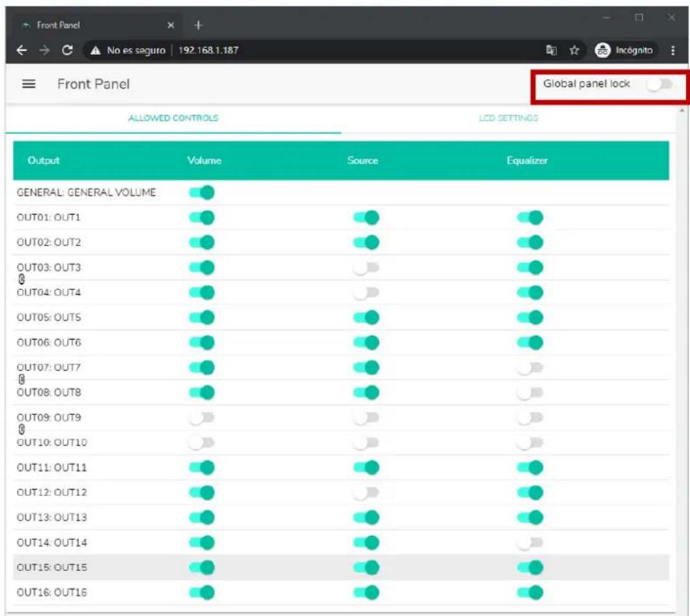This screenshot has width=690, height=616.
Task: Select the Allowed Controls tab
Action: click(173, 118)
